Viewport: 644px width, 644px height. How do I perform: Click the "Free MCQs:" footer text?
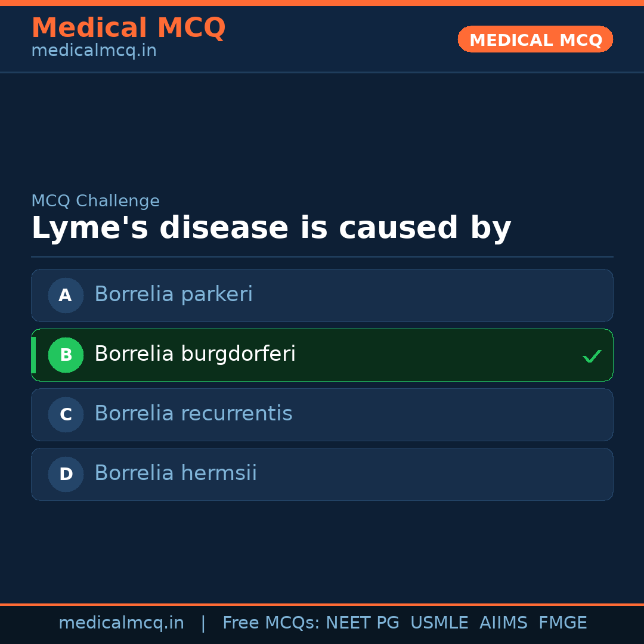coord(271,623)
